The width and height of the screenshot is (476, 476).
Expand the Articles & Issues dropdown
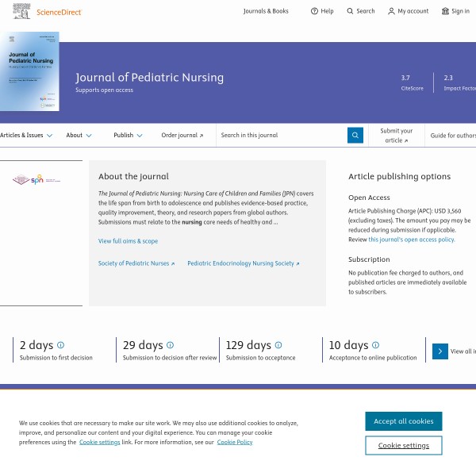pyautogui.click(x=26, y=136)
